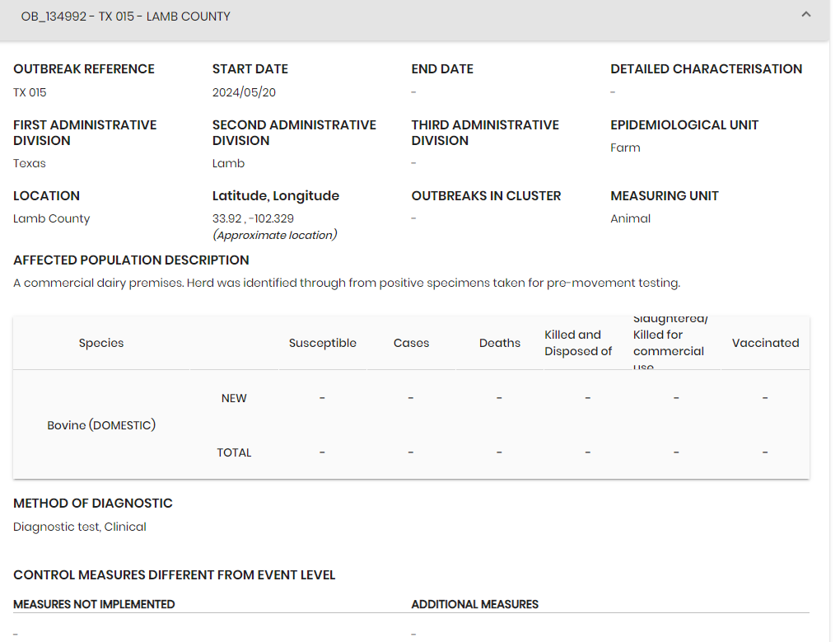Select the latitude longitude value 33.92, -102.329
The width and height of the screenshot is (840, 642).
253,218
